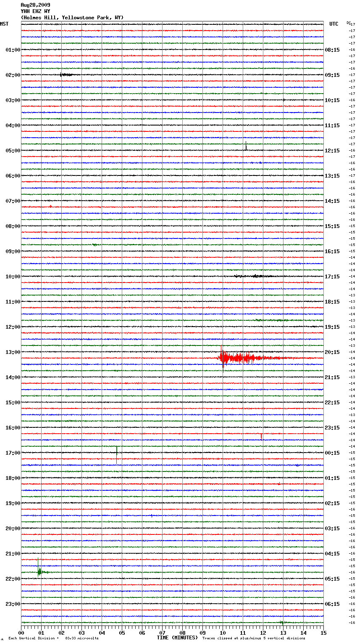Select the 03:00 MST time label

[13, 100]
